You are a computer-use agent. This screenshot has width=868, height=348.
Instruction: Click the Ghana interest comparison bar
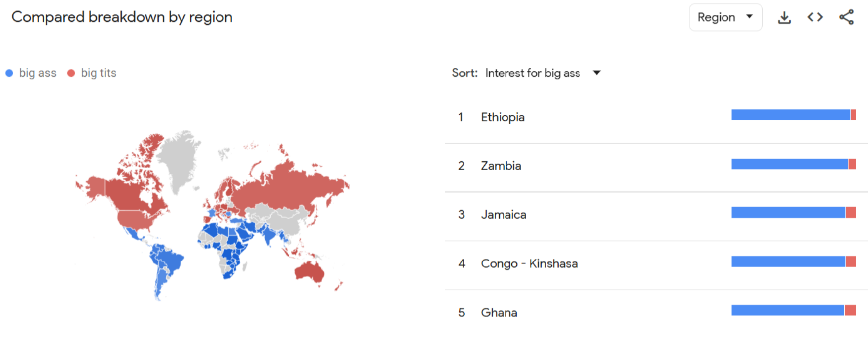[793, 311]
